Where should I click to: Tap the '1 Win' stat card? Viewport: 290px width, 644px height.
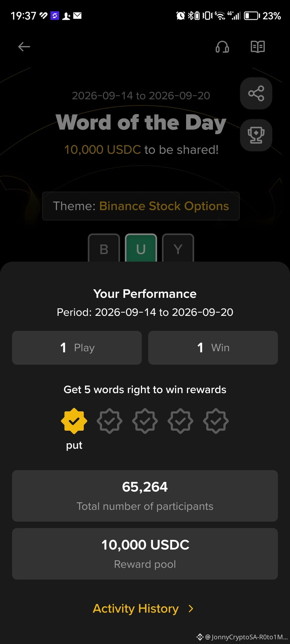coord(213,348)
